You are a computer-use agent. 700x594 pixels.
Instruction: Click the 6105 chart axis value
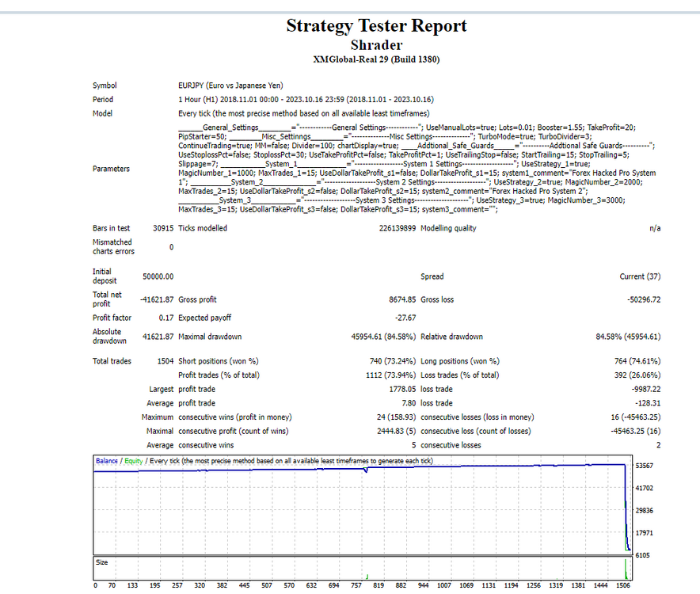642,555
